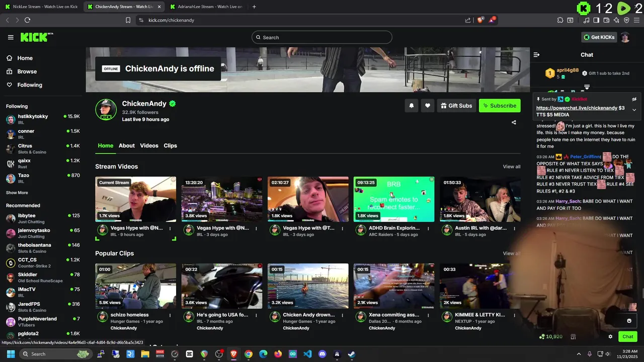Switch to NickLee Stream tab
This screenshot has height=362, width=644.
[41, 7]
